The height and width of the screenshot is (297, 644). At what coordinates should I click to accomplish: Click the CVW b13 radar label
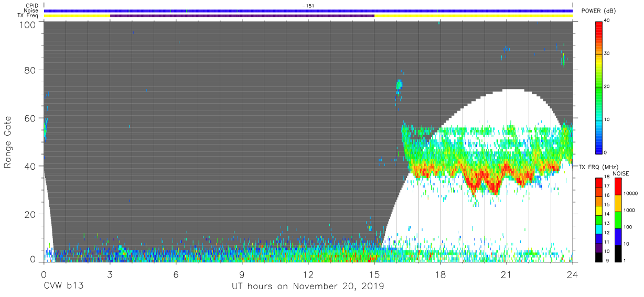tap(63, 287)
